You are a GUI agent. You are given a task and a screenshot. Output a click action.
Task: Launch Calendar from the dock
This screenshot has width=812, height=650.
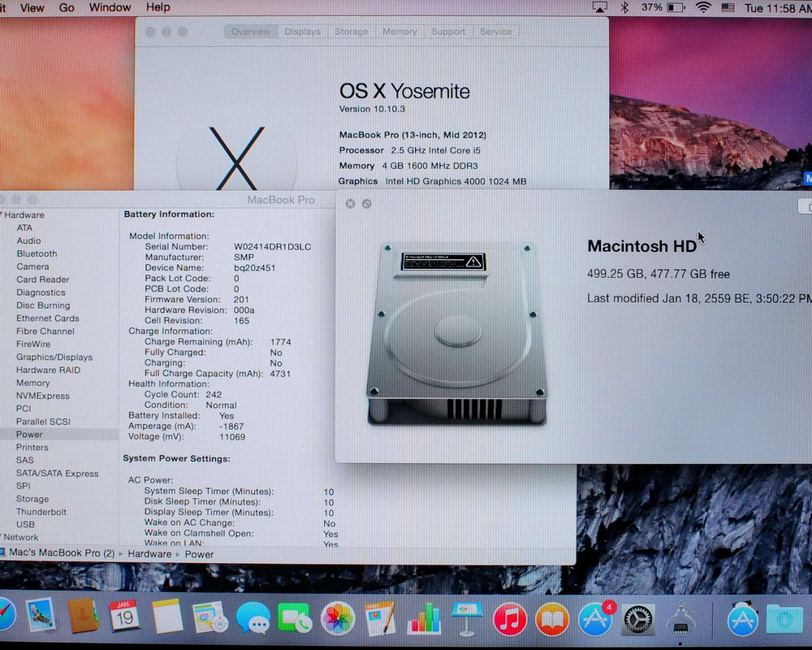coord(123,616)
